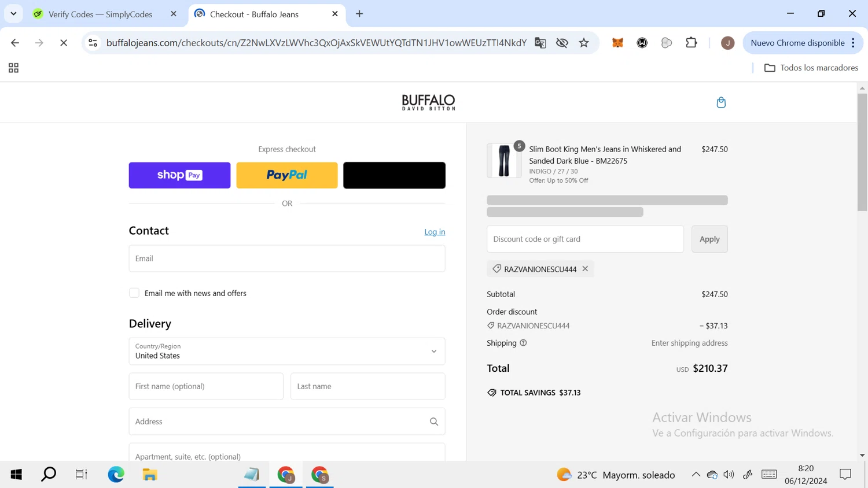Switch to Verify Codes — SimplyCodes tab
This screenshot has height=488, width=868.
click(100, 14)
